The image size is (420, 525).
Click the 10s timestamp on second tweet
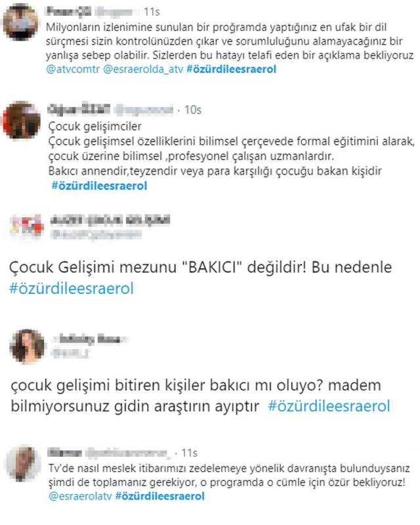coord(192,110)
